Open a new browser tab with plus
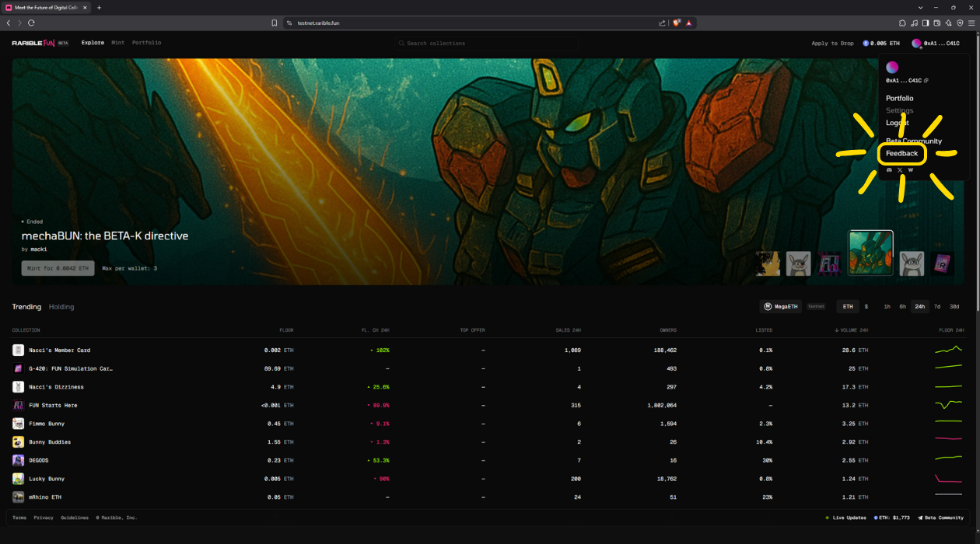 pyautogui.click(x=99, y=8)
